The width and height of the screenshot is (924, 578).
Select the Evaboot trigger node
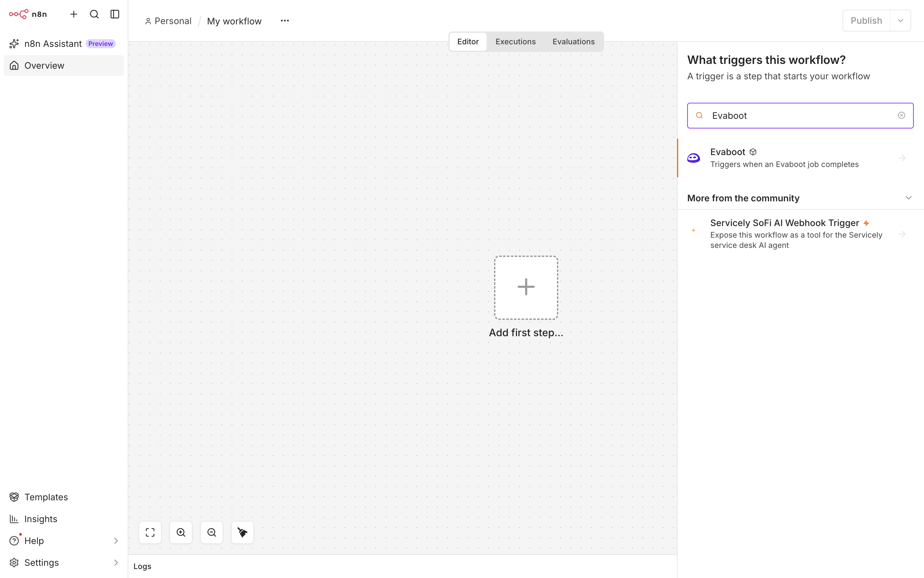click(x=801, y=158)
